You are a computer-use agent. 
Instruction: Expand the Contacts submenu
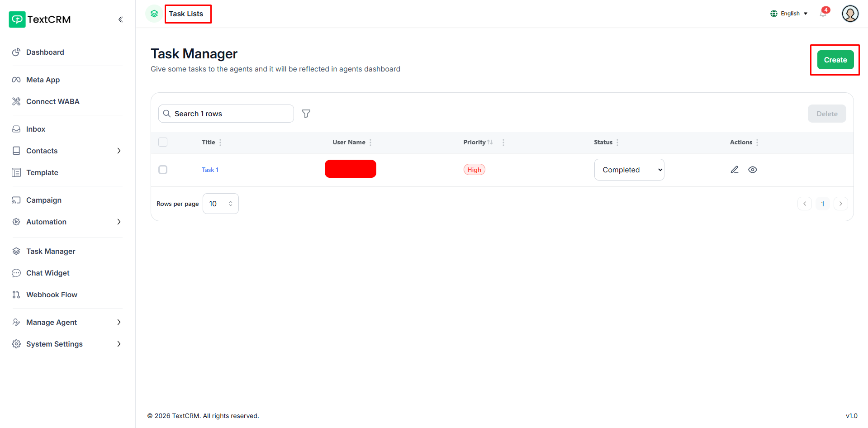click(x=119, y=151)
